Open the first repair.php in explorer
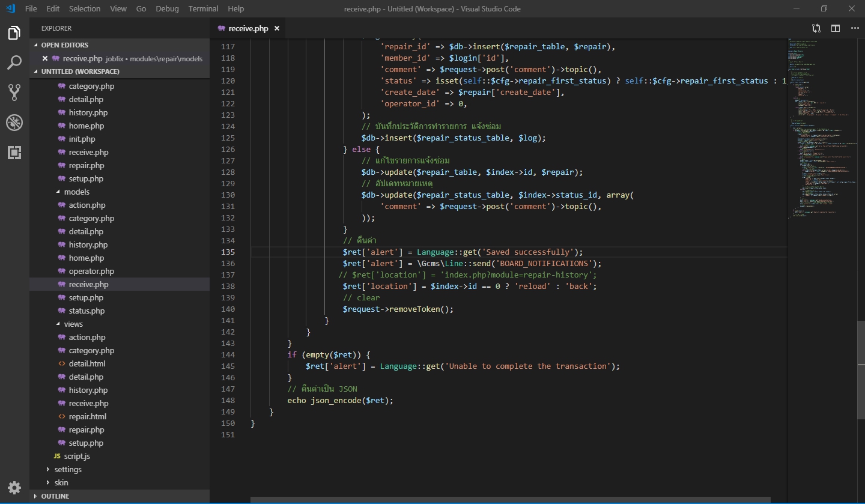Image resolution: width=865 pixels, height=504 pixels. [x=120, y=165]
